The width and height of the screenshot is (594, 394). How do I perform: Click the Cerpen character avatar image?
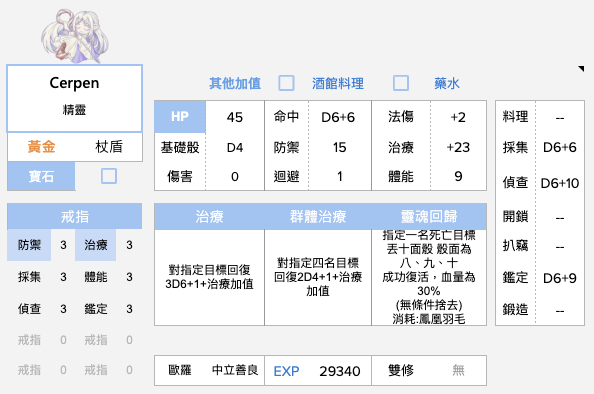(x=74, y=36)
